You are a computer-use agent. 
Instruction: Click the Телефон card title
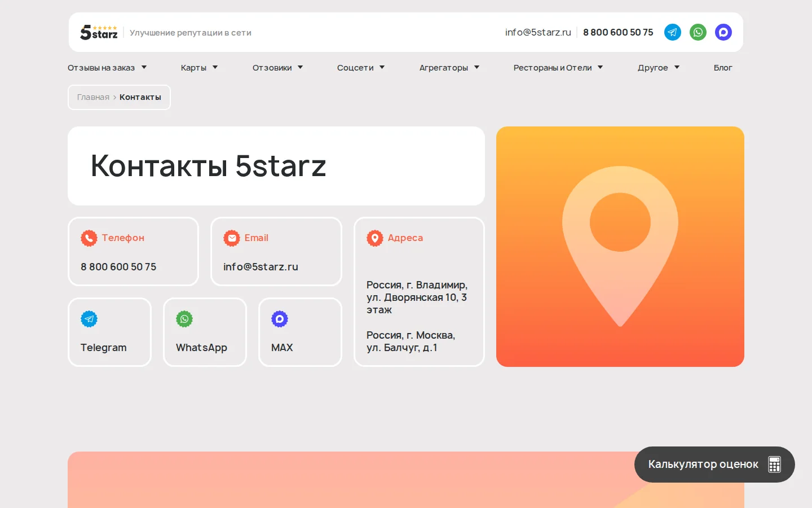click(x=123, y=238)
